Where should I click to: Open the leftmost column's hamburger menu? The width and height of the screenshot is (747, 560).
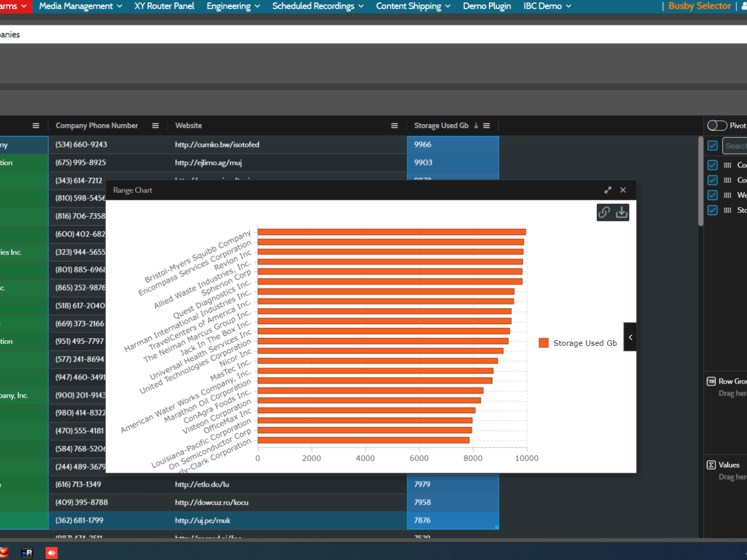(x=36, y=126)
